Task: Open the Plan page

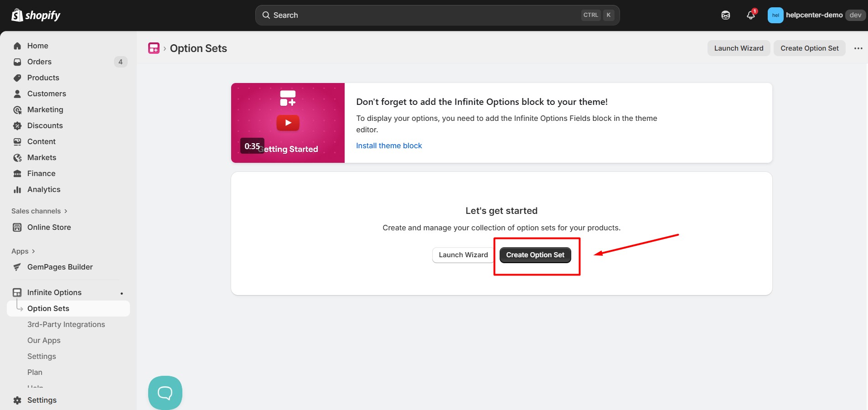Action: 35,372
